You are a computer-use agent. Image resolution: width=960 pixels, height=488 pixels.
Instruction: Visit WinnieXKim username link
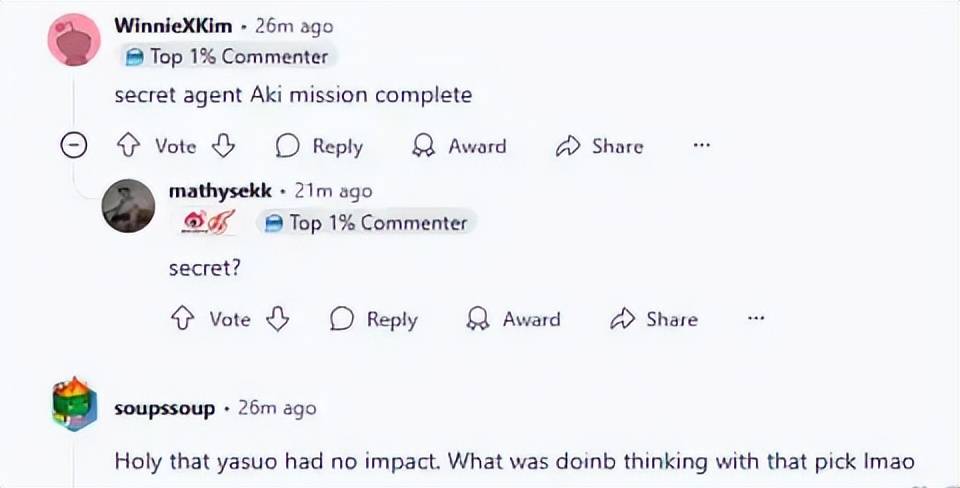pyautogui.click(x=173, y=27)
